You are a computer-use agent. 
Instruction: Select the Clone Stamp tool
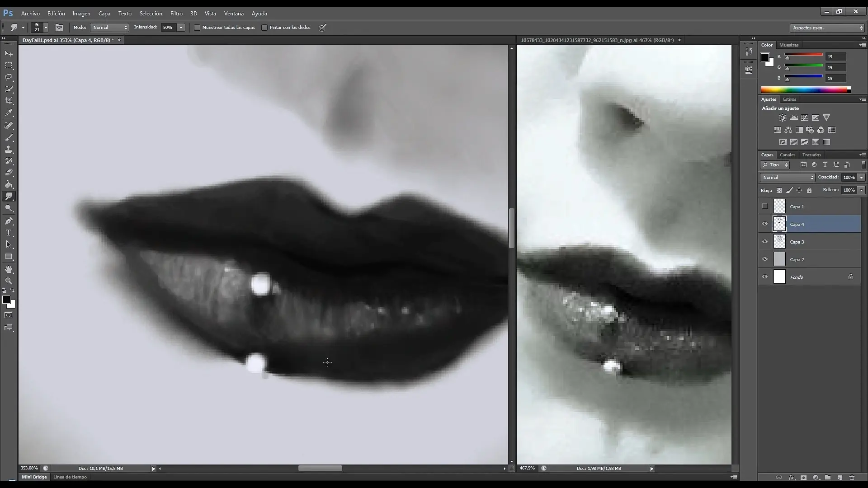[x=9, y=149]
